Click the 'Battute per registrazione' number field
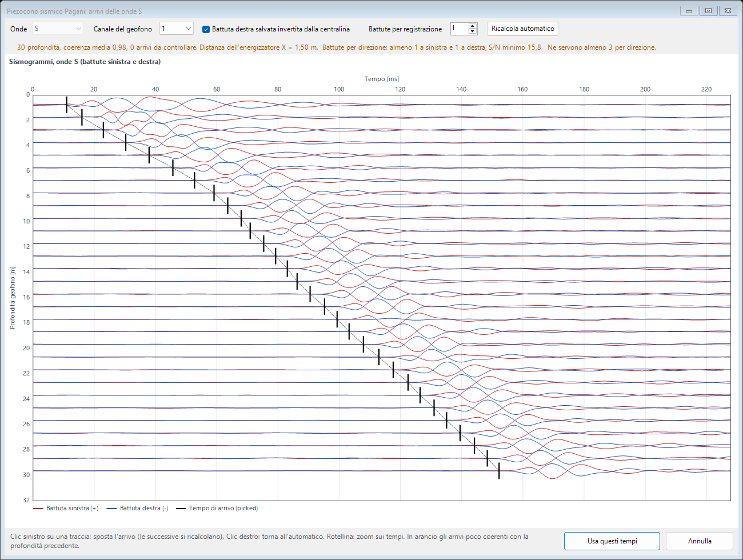This screenshot has height=560, width=743. (459, 29)
